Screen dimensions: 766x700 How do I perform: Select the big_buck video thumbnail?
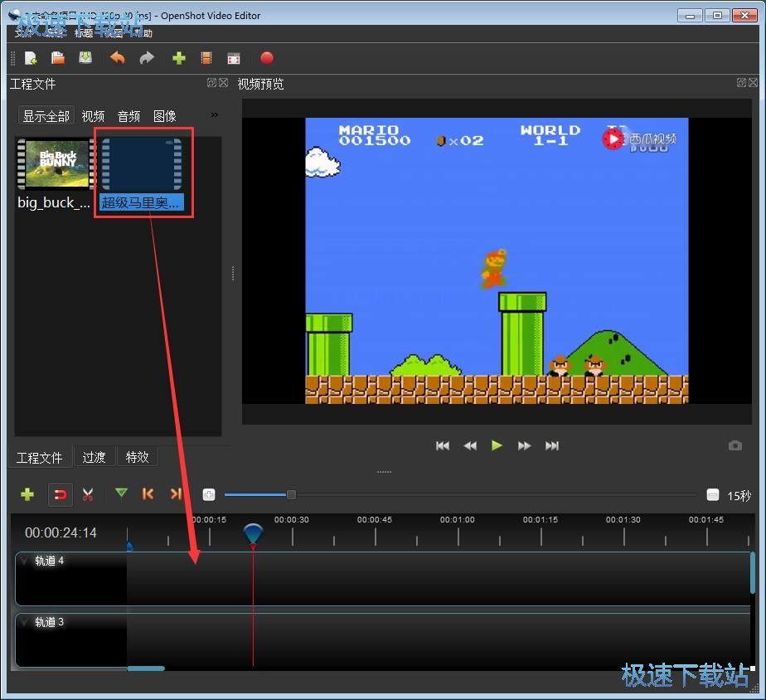[56, 163]
